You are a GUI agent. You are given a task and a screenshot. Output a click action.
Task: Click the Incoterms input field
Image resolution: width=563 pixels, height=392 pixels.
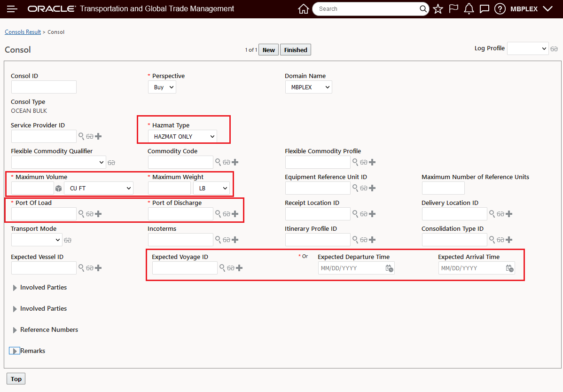click(180, 240)
